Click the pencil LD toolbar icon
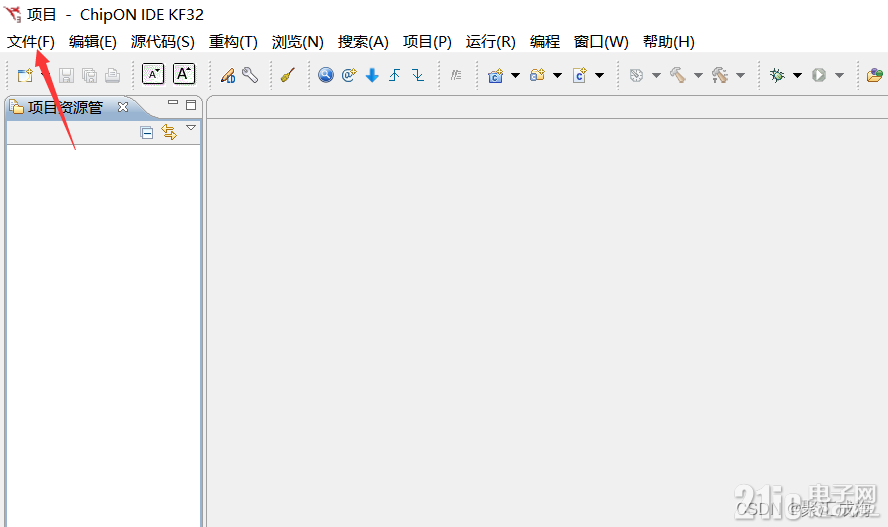The width and height of the screenshot is (888, 527). point(228,75)
